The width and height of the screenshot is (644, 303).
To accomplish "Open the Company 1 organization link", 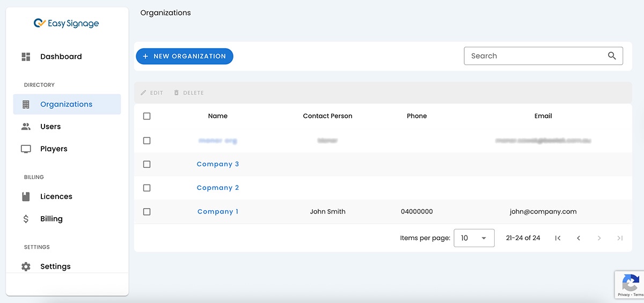I will click(218, 212).
